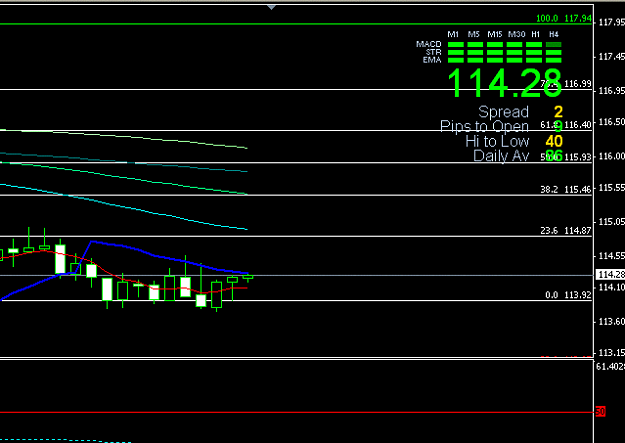Click the 116.99 Fibonacci level price label
625x443 pixels.
(578, 84)
